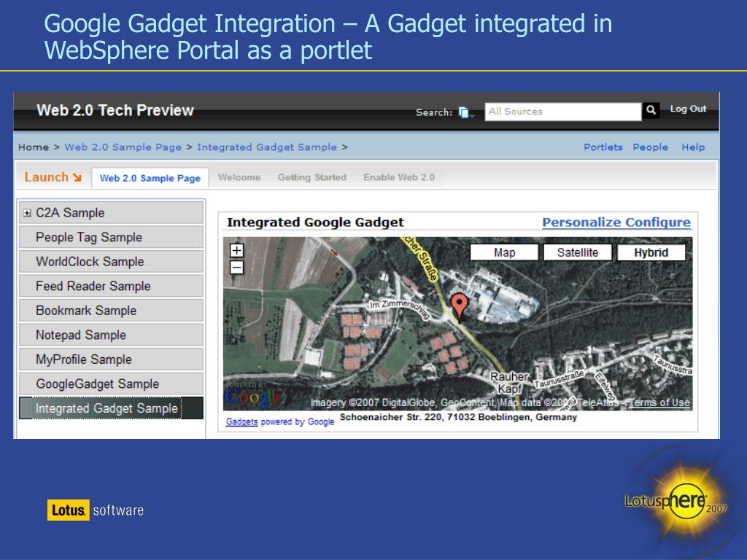Select Feed Reader Sample in sidebar
The image size is (747, 560).
(111, 286)
